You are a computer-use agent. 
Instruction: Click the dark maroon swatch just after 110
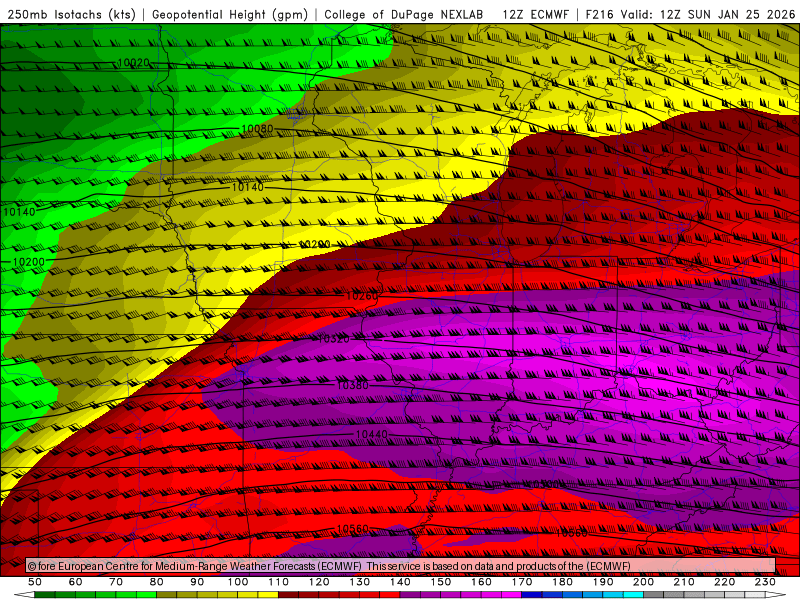pos(288,595)
